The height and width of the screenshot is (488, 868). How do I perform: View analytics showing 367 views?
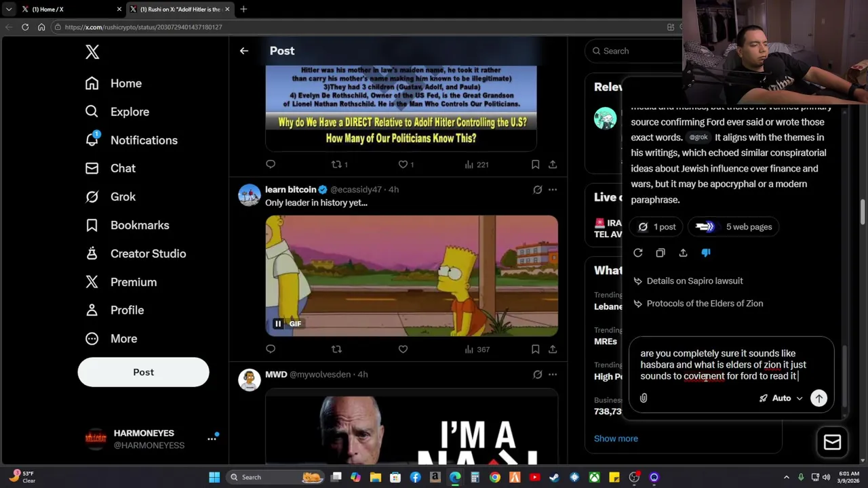(x=477, y=349)
